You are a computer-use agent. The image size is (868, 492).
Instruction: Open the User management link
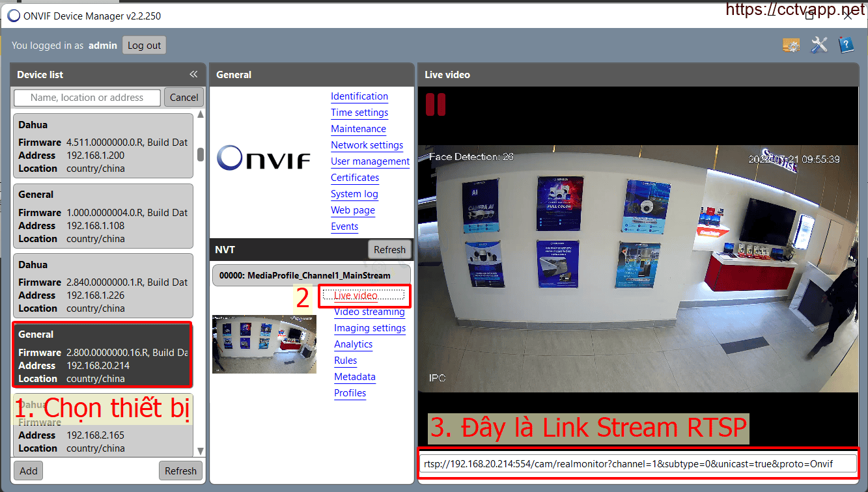tap(370, 161)
